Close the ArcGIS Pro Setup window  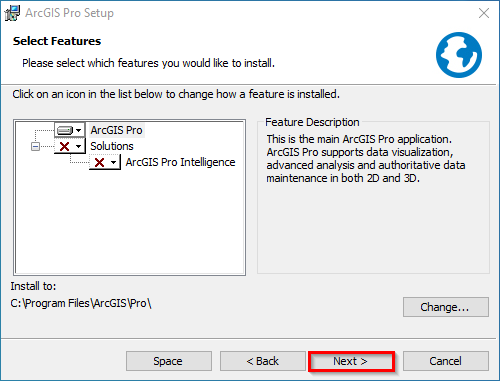point(484,13)
